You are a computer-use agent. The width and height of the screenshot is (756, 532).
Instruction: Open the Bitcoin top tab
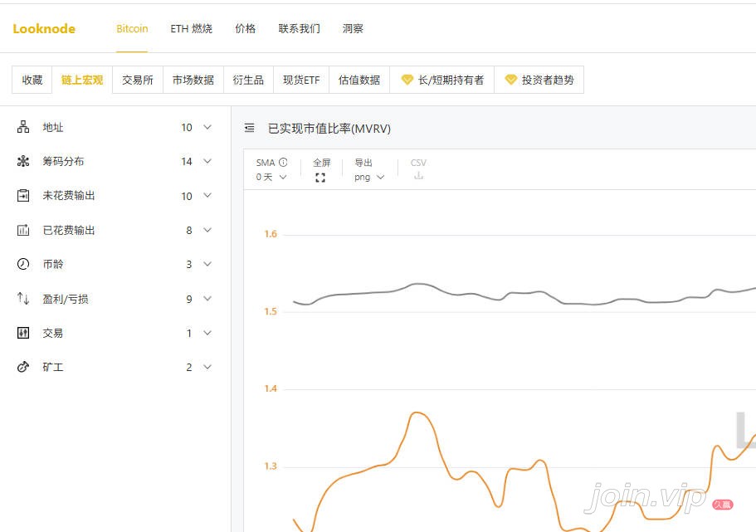[132, 29]
